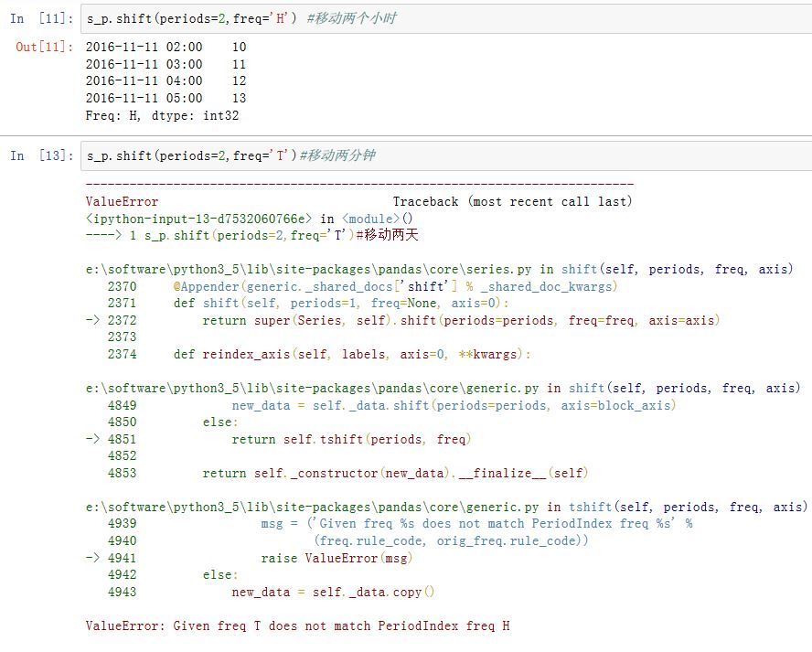Click traceback line 4851 "return self.tshift"
The width and height of the screenshot is (812, 652).
(x=351, y=439)
